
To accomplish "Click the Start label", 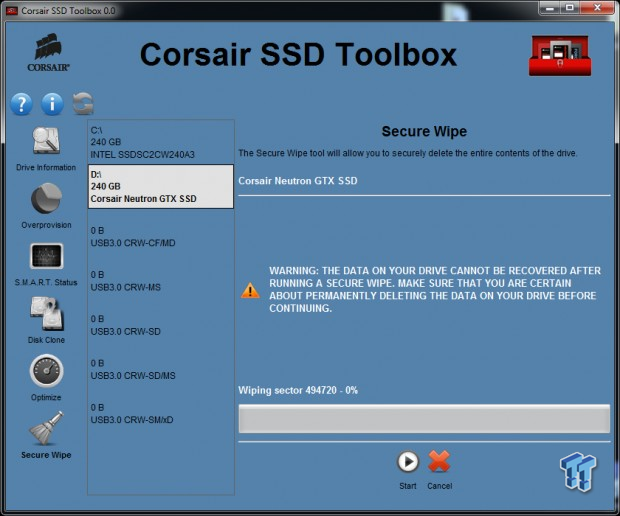I will [x=408, y=486].
